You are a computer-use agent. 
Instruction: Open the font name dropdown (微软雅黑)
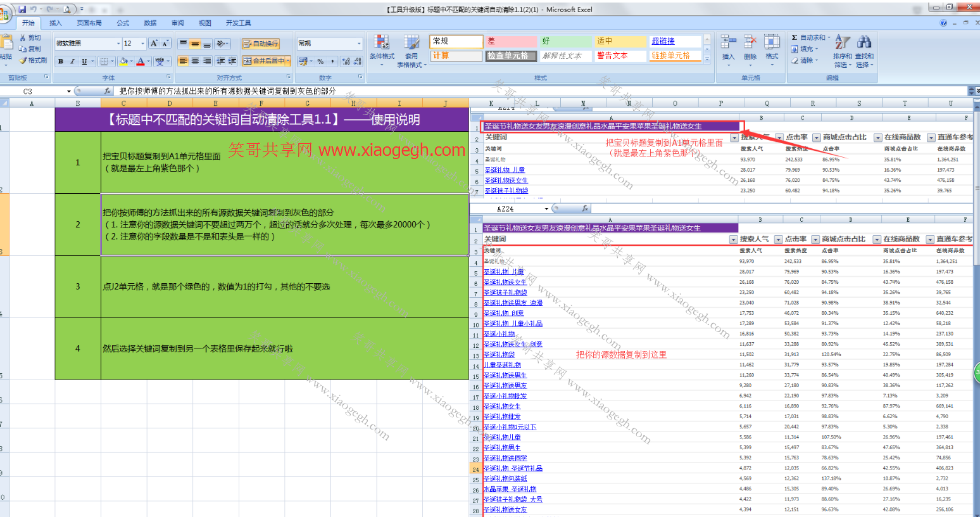tap(118, 43)
